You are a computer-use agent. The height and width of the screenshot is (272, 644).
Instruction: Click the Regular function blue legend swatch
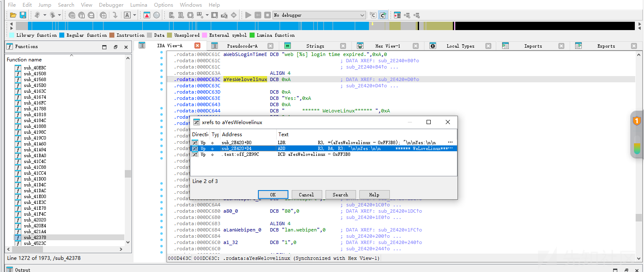62,35
